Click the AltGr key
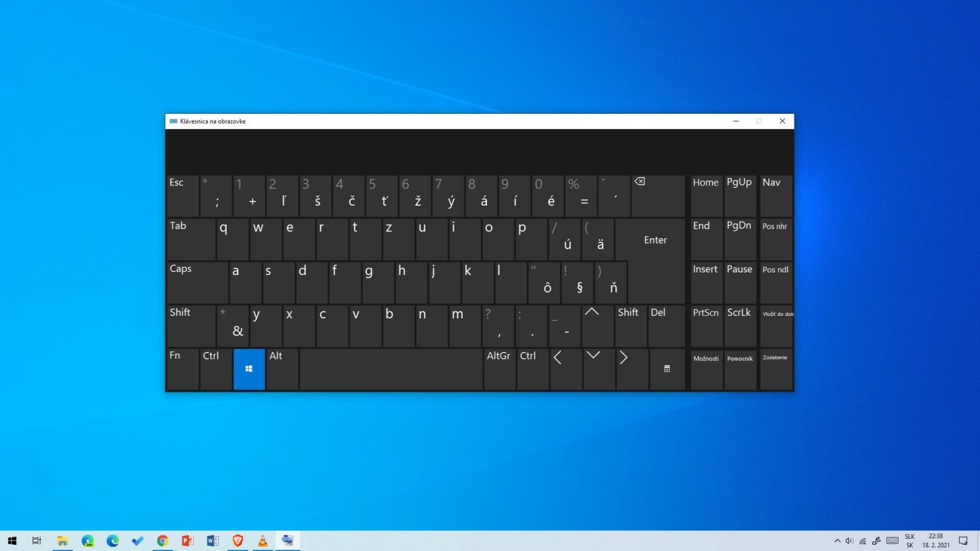 click(x=499, y=369)
